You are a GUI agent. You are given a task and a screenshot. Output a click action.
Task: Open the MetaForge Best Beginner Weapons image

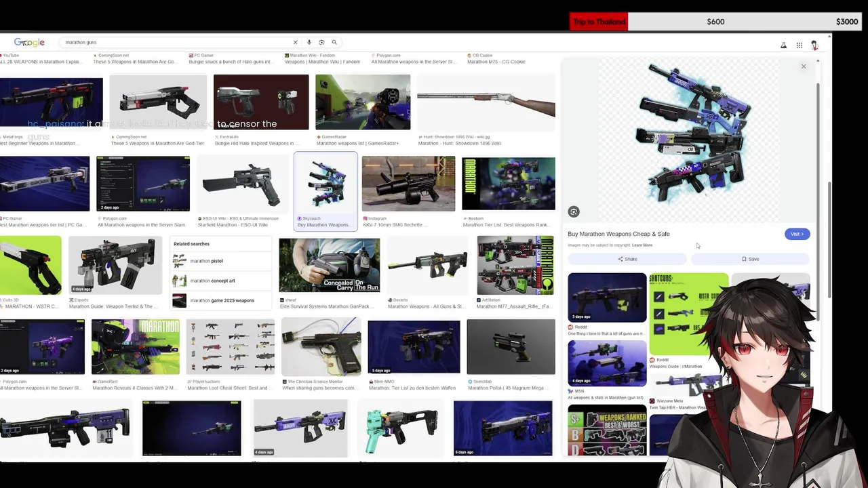click(52, 104)
